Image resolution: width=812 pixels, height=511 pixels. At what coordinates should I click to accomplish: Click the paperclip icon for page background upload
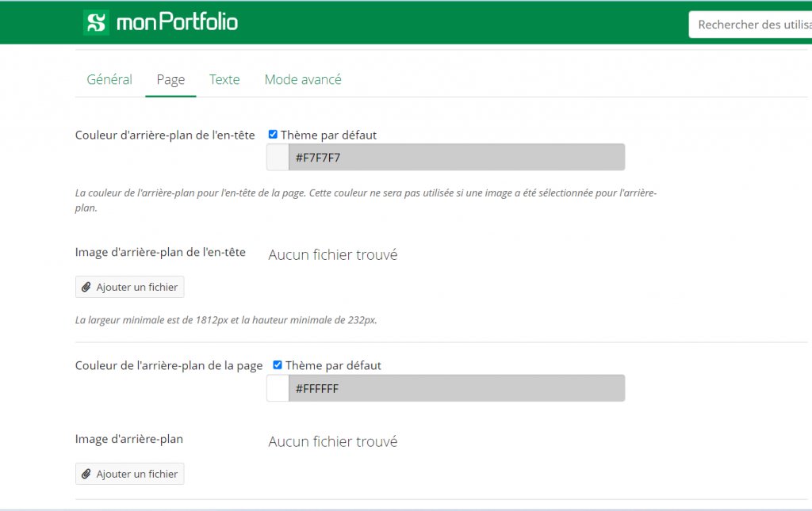[x=86, y=474]
